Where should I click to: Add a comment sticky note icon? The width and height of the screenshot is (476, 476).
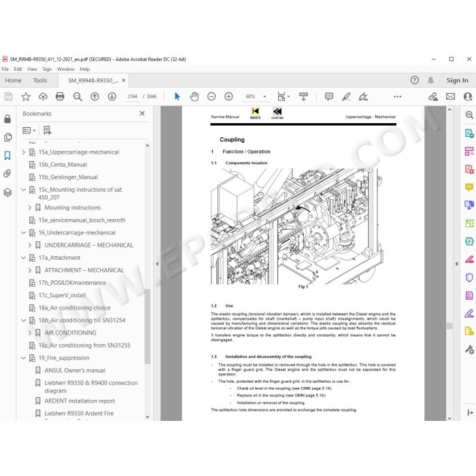[328, 97]
